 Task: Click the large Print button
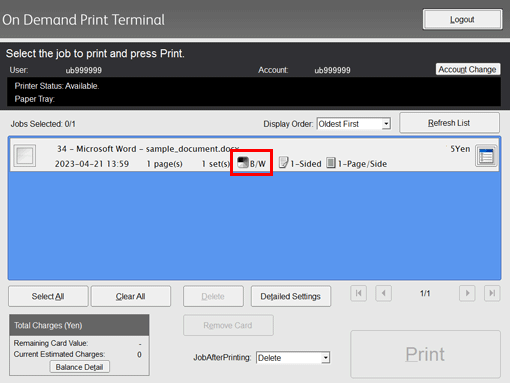pos(425,354)
